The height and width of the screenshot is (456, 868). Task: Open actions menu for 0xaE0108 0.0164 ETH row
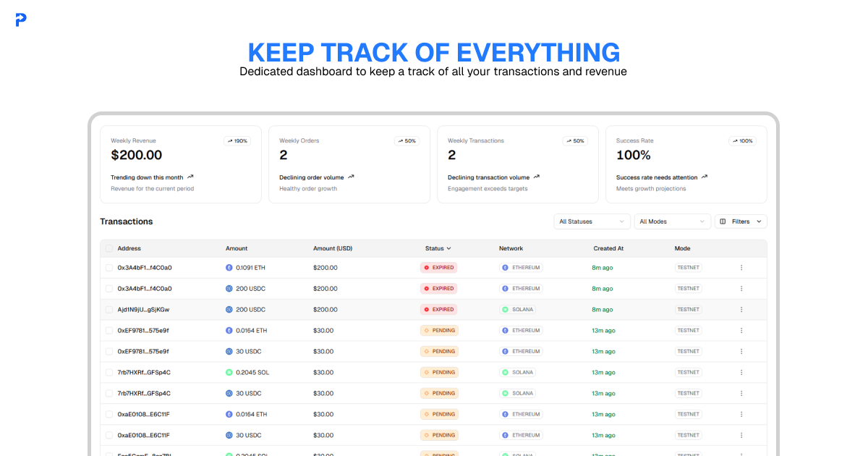pos(741,415)
